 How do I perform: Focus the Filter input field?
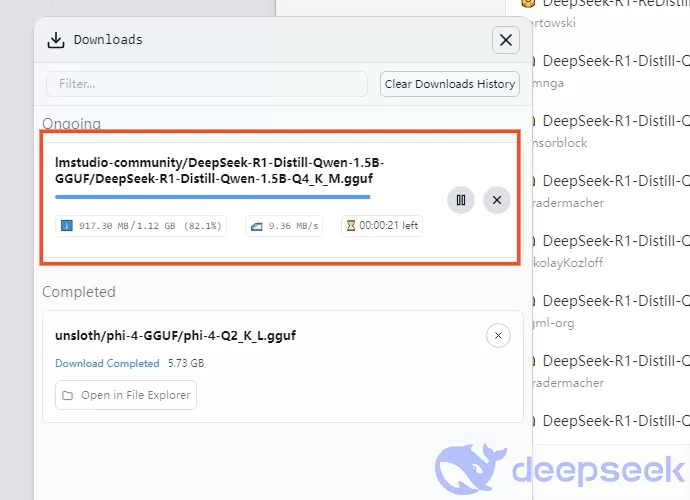point(207,84)
